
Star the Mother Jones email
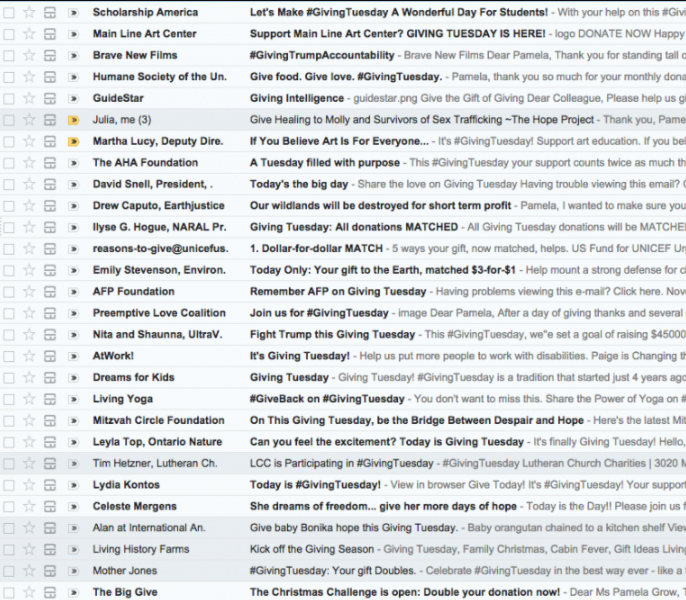(x=29, y=571)
